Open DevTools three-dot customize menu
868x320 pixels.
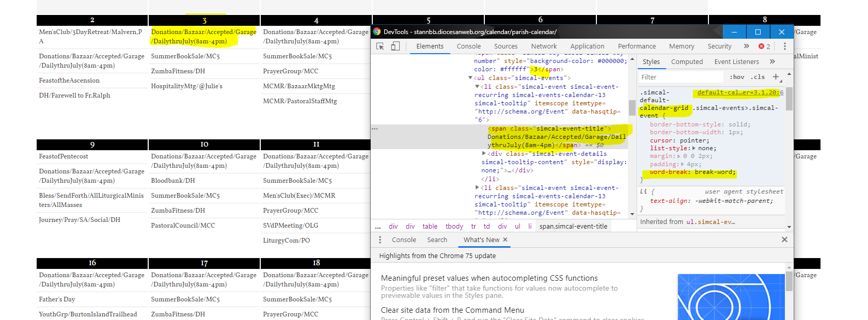[784, 46]
